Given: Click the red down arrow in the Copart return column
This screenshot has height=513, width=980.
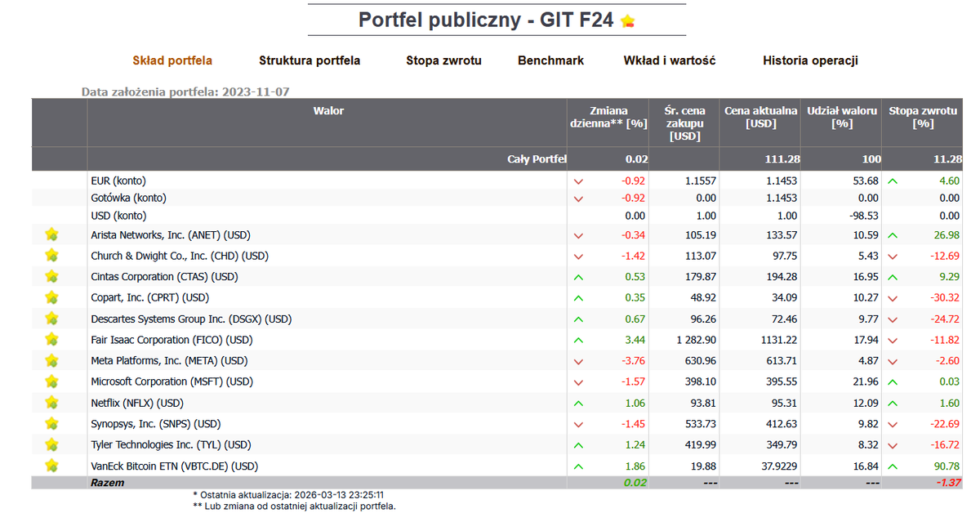Looking at the screenshot, I should point(893,298).
